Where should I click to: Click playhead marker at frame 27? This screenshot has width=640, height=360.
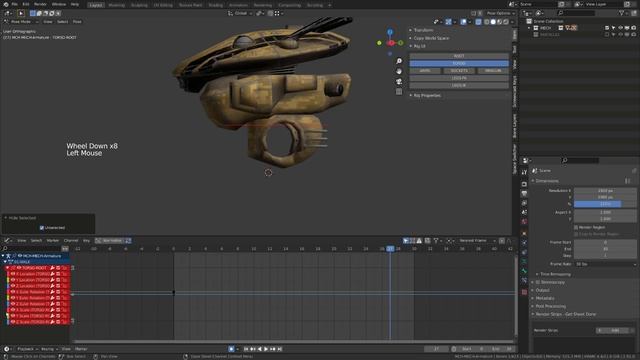(390, 249)
